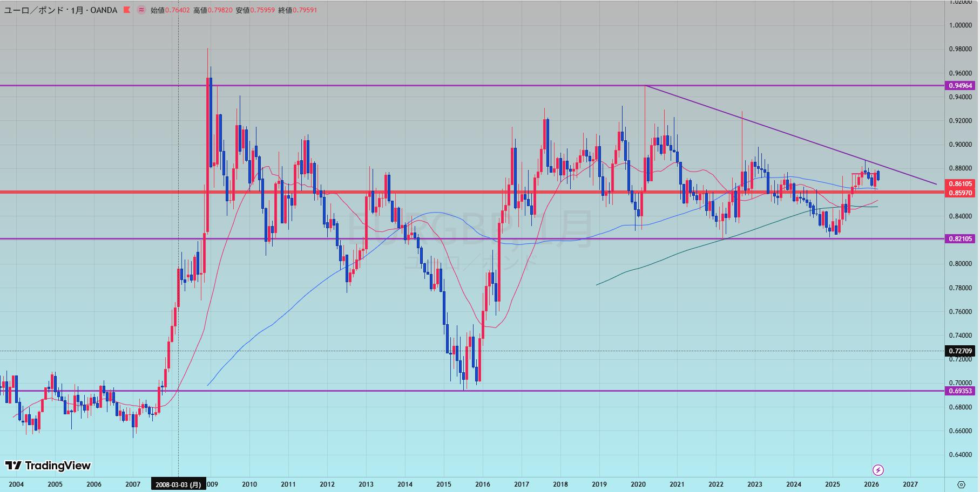Click the 0.94964 purple price label
The image size is (980, 492).
tap(961, 86)
